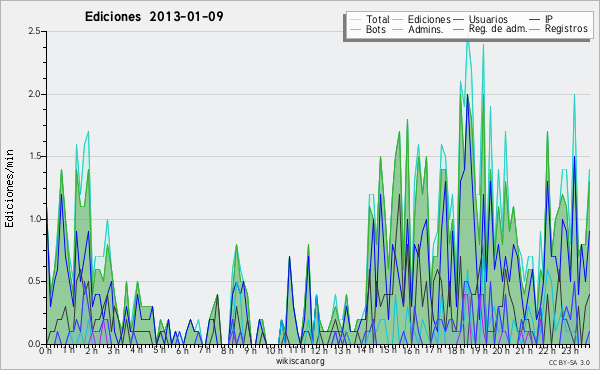Click the 0 h x-axis label

46,351
